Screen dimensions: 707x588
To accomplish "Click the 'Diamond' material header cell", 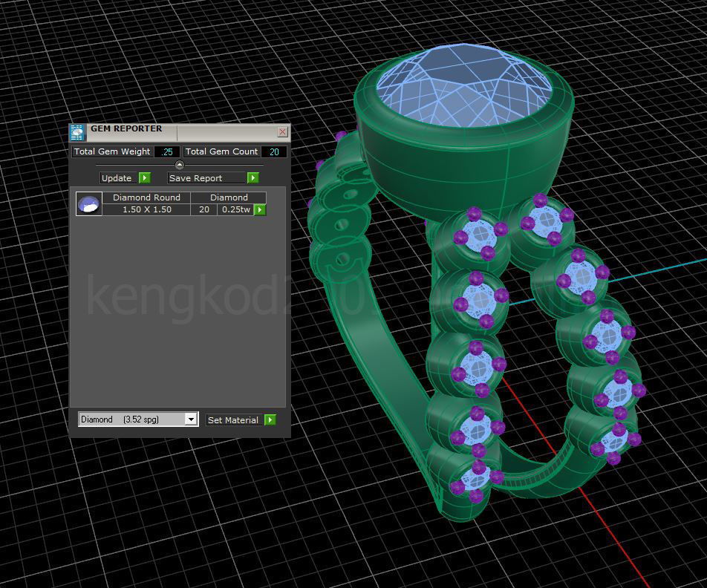I will (229, 197).
